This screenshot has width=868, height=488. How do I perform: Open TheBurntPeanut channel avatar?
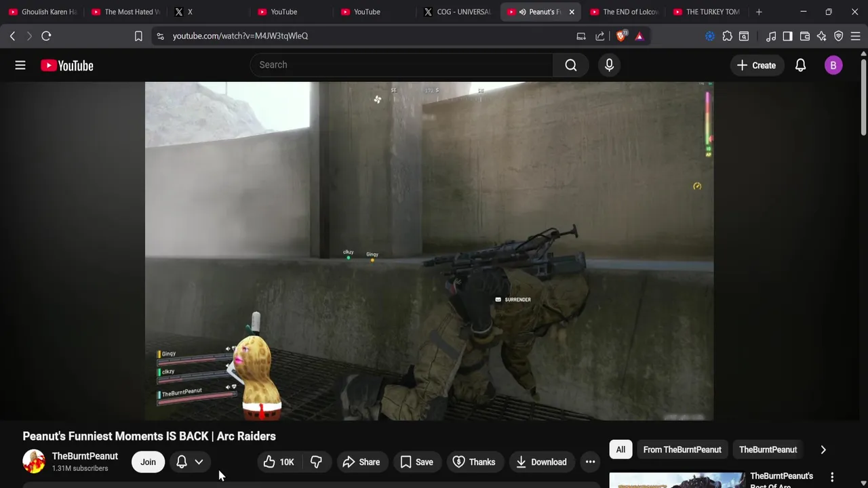click(x=34, y=462)
